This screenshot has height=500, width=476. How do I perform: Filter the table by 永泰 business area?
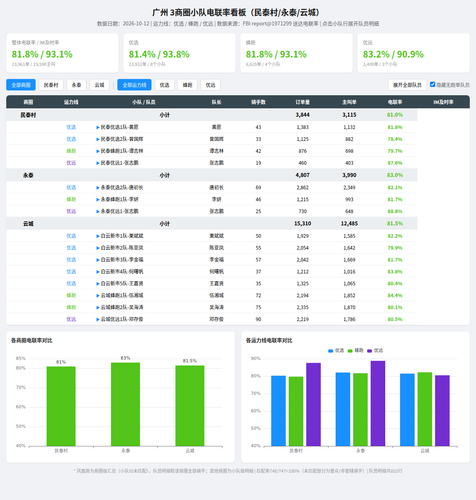pyautogui.click(x=76, y=85)
